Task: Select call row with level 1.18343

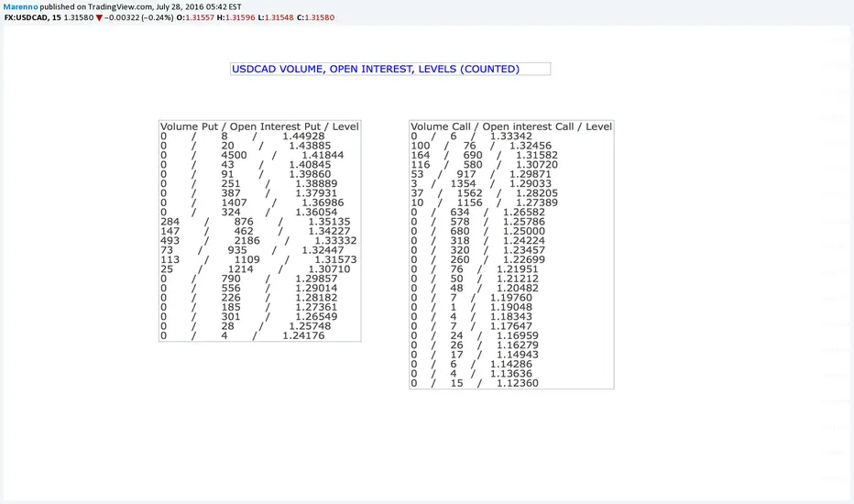Action: (x=472, y=316)
